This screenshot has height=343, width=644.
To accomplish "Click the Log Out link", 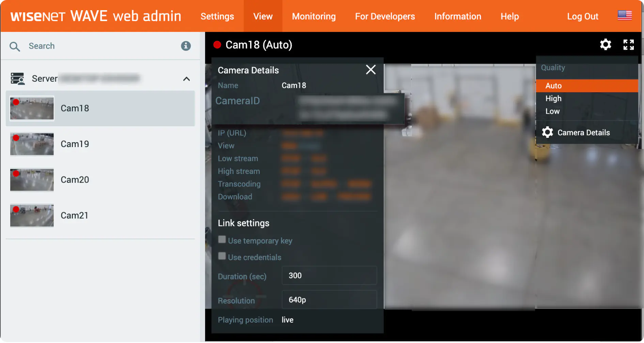I will (582, 16).
